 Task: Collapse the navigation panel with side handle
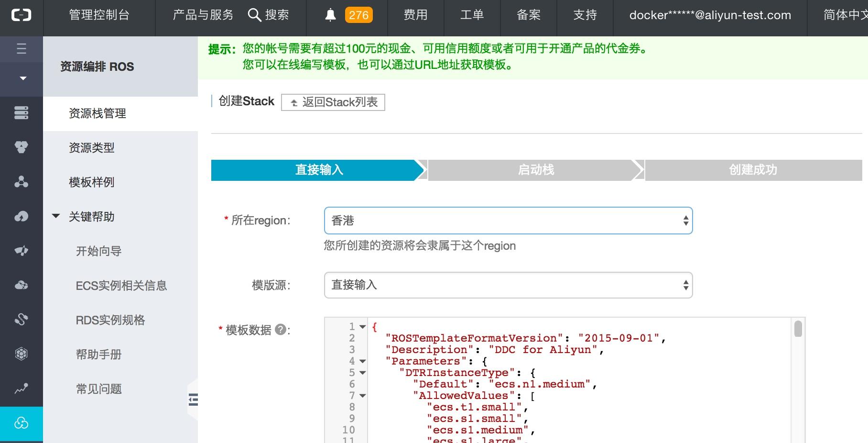point(193,399)
